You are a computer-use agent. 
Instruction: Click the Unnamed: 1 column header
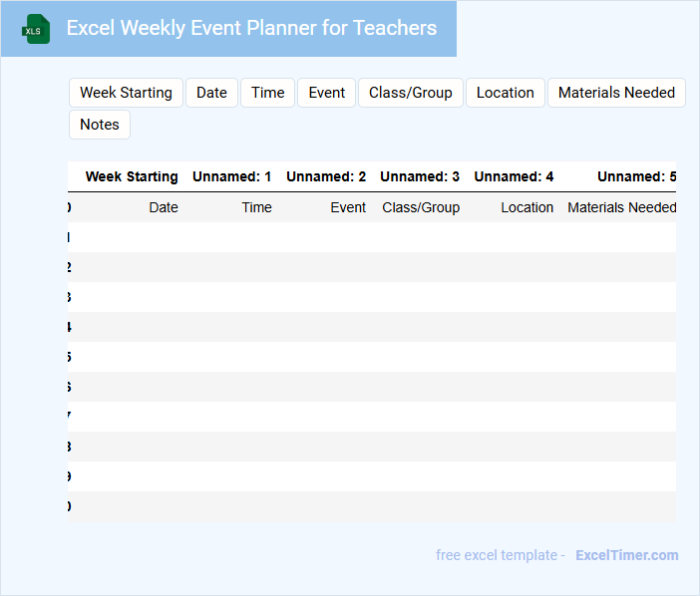point(231,176)
